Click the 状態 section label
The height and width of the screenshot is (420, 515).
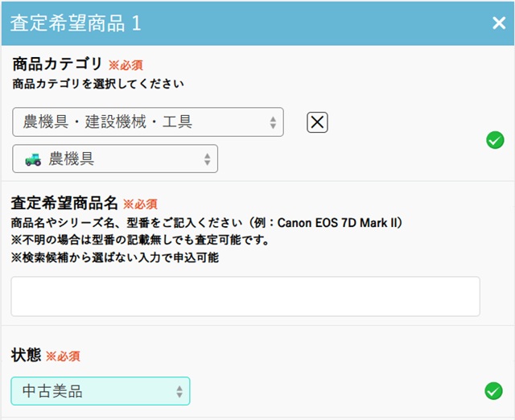[25, 355]
